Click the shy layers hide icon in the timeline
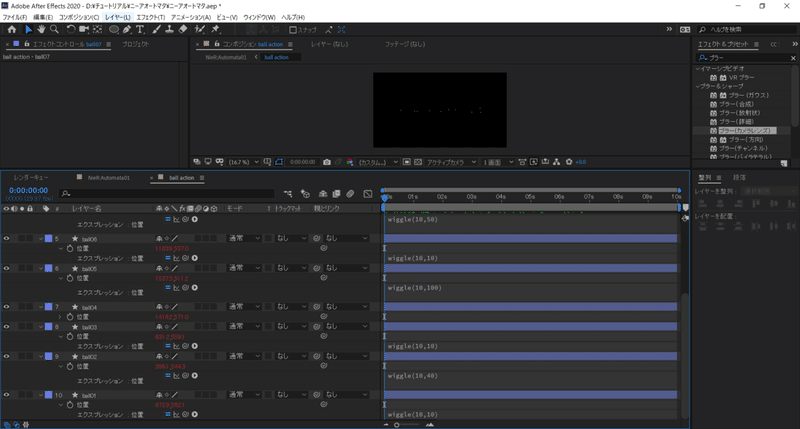Screen dimensions: 800x429 coord(323,194)
